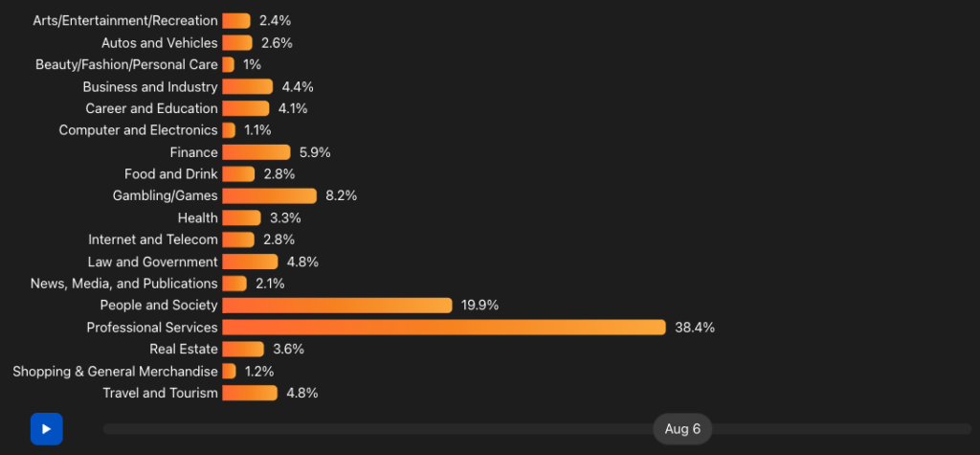Start the timeline animation with play button
980x455 pixels.
coord(46,429)
